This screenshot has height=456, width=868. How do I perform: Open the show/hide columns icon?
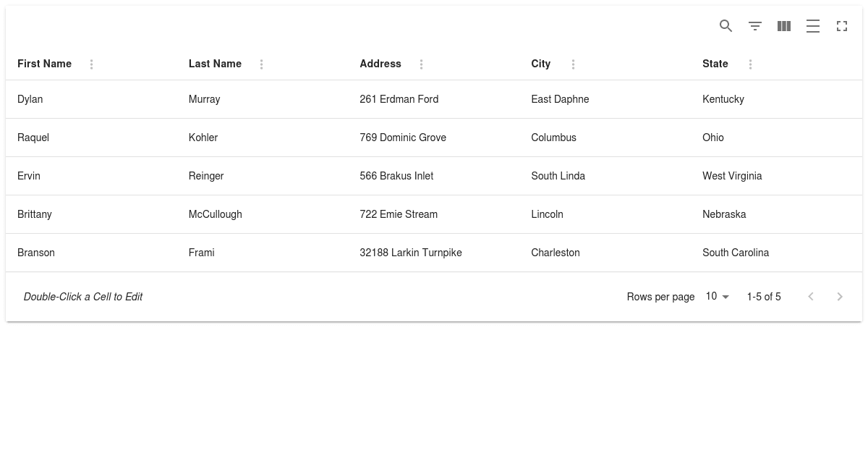click(x=784, y=26)
